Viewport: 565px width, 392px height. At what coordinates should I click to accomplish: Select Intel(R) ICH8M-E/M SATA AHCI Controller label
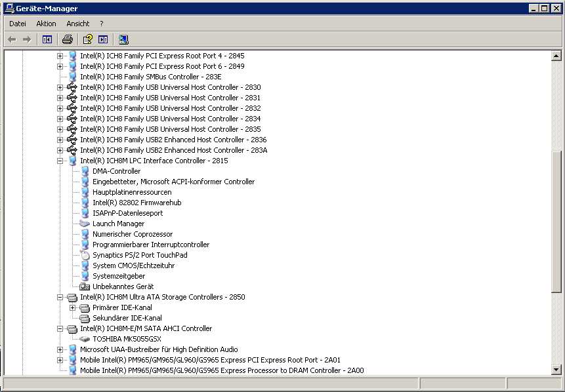(x=146, y=328)
